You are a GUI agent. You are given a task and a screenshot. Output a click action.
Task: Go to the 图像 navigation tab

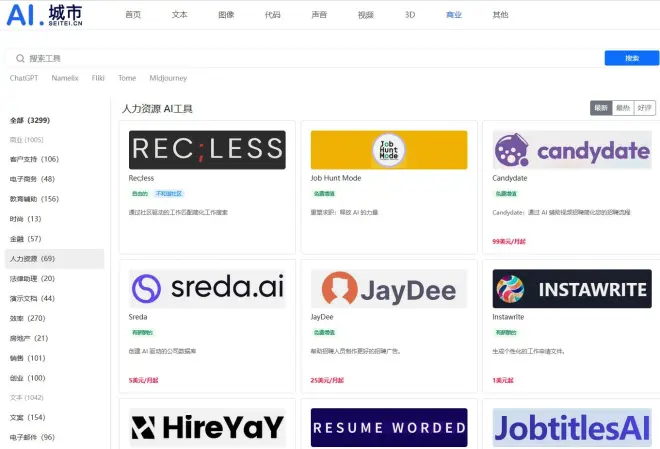click(226, 15)
